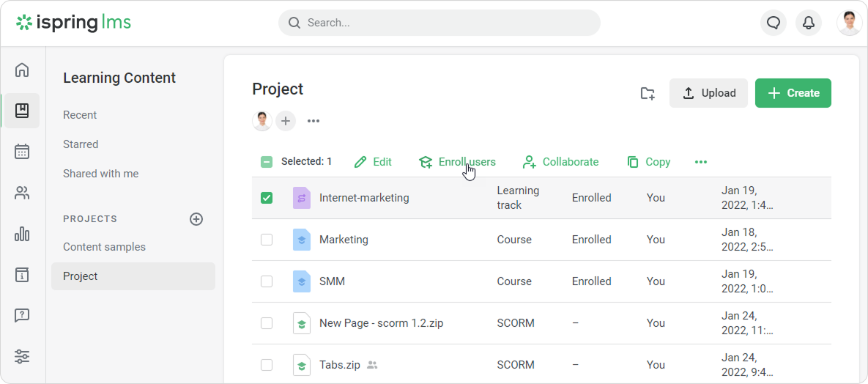
Task: Open the Reports bar chart icon
Action: pos(22,235)
